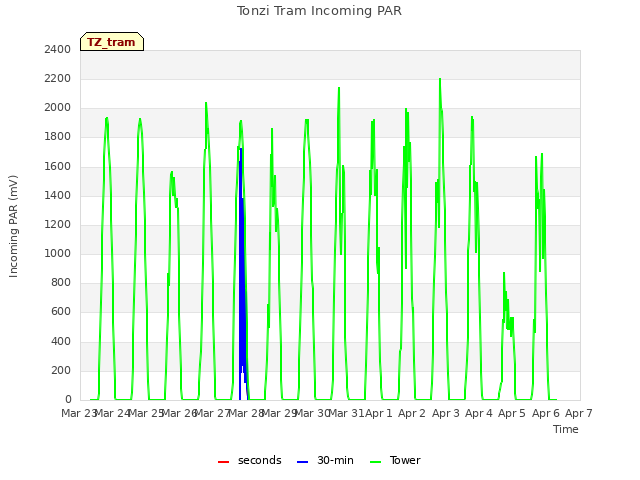The width and height of the screenshot is (640, 480).
Task: Click the 'Apr 3' x-axis tick label
Action: (445, 413)
